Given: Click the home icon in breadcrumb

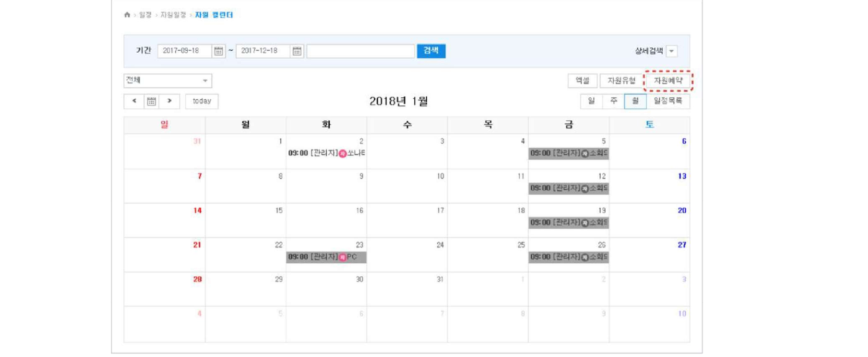Looking at the screenshot, I should coord(127,15).
